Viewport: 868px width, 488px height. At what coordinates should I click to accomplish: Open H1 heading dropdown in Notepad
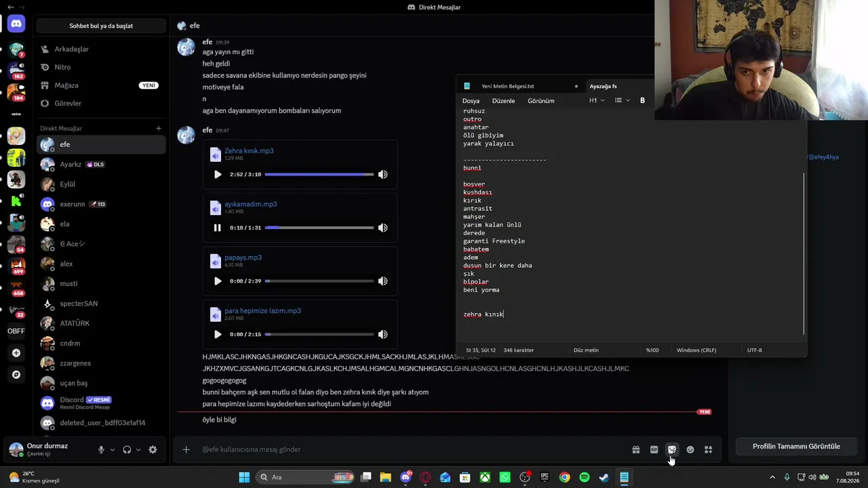(596, 100)
